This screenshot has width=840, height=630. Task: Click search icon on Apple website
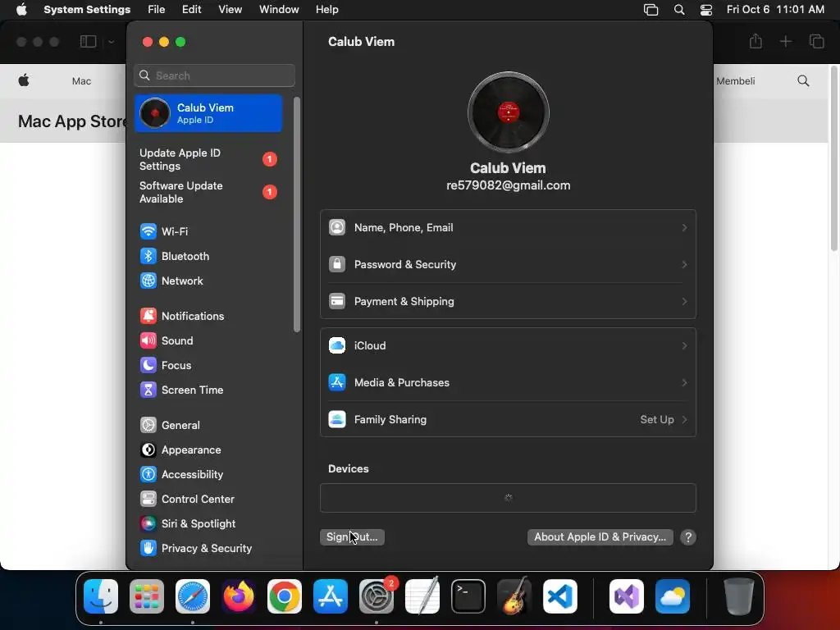(803, 81)
